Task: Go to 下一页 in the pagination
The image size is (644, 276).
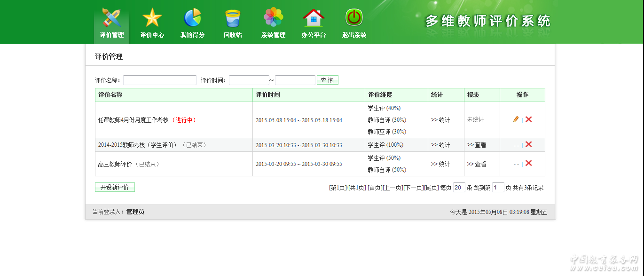Action: pos(413,188)
